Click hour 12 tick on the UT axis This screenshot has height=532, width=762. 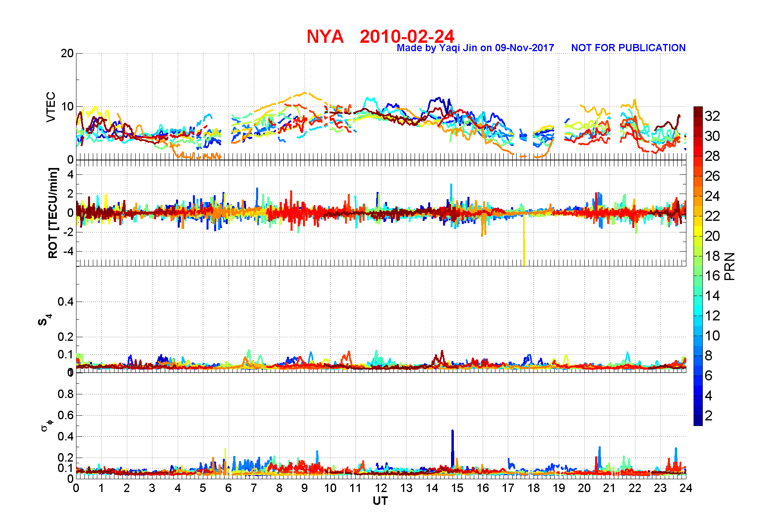381,488
